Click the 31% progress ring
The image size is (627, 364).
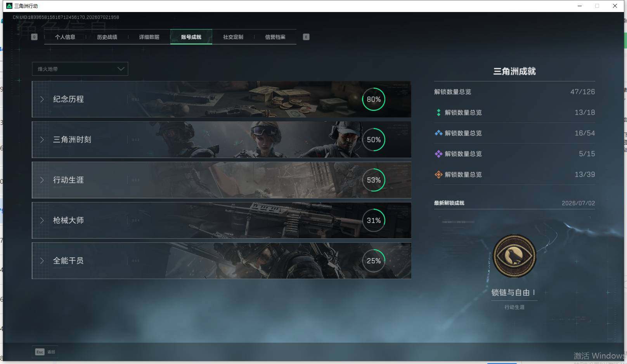click(374, 220)
